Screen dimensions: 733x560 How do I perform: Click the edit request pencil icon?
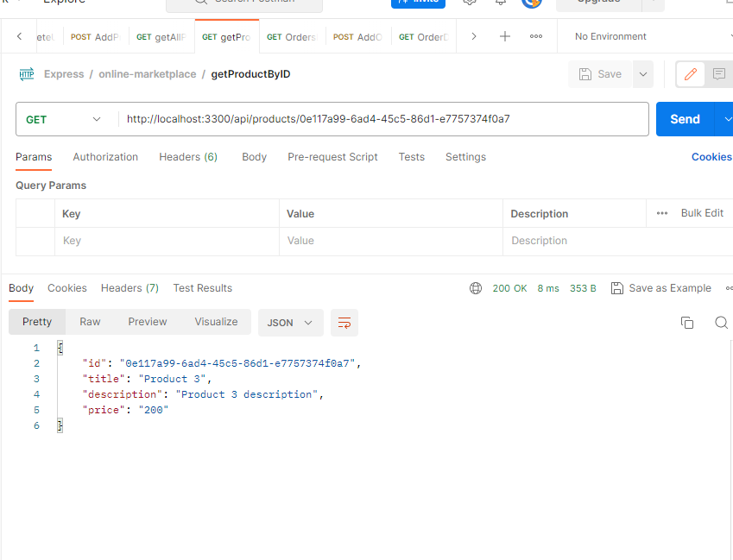pos(690,75)
